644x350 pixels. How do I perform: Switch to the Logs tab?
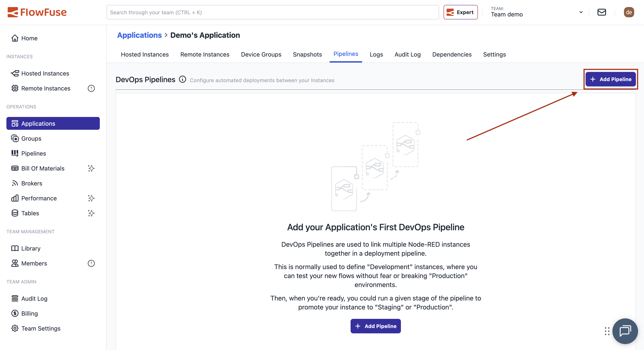376,54
